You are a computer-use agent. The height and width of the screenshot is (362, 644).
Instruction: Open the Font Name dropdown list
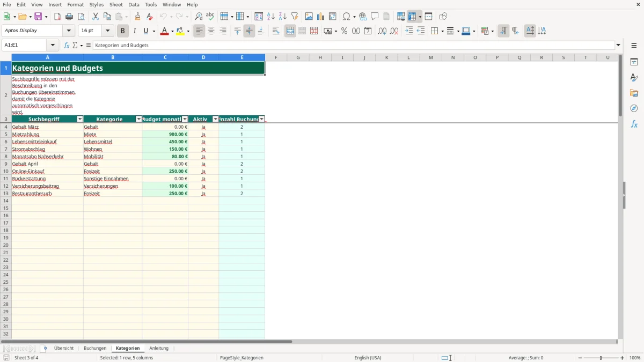tap(69, 31)
